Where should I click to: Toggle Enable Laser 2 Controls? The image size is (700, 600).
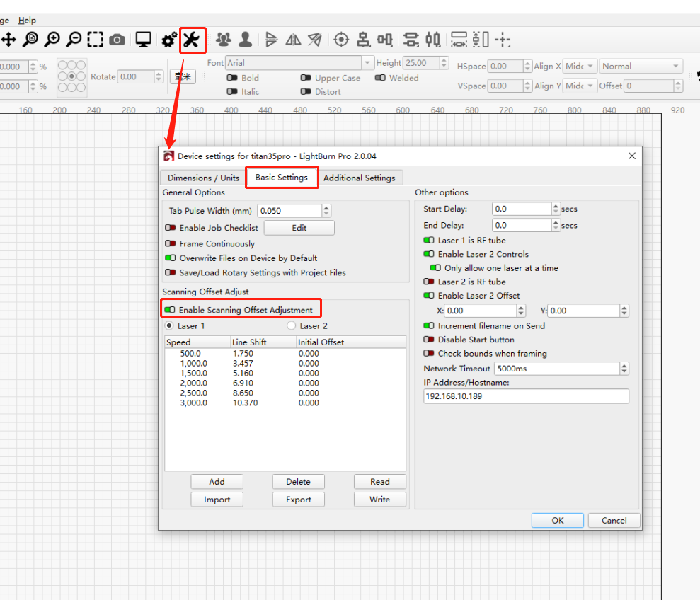click(429, 254)
